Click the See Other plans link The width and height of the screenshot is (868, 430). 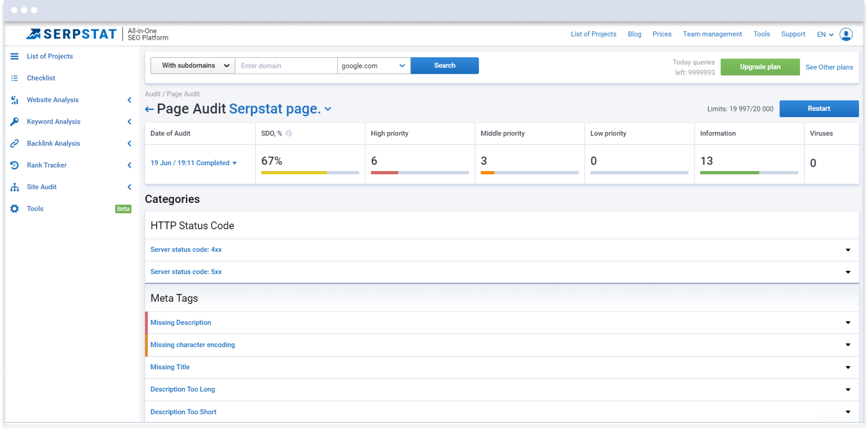[x=829, y=67]
